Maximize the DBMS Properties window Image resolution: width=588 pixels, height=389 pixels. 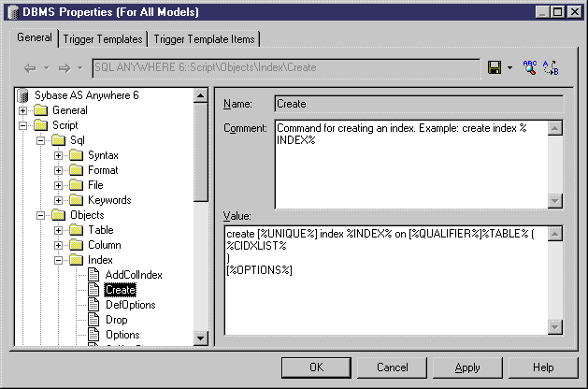tap(558, 12)
